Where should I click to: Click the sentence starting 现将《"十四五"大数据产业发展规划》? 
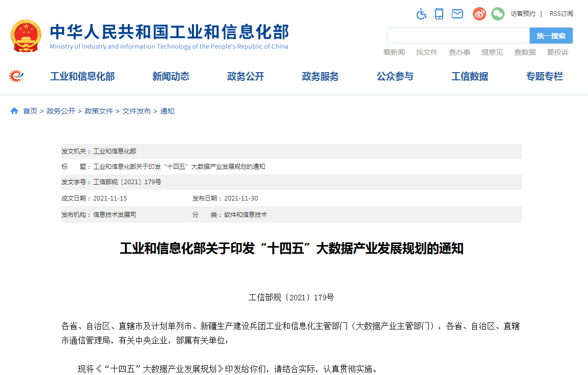(x=227, y=369)
